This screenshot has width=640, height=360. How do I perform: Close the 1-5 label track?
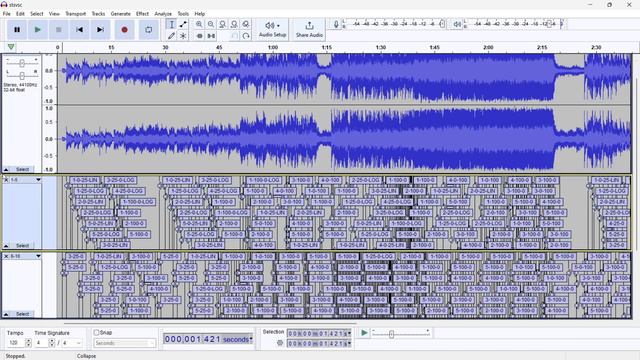tap(6, 180)
